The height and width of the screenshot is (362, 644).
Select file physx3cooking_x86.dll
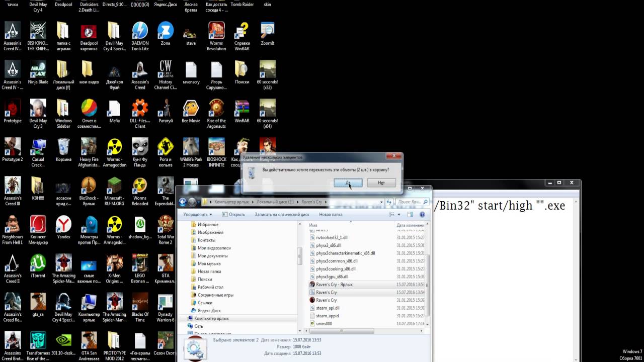[336, 269]
